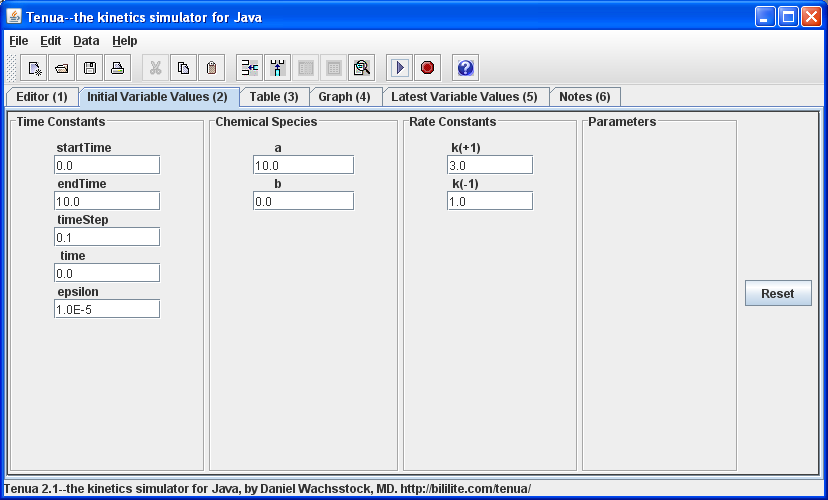Click the magnifying glass toolbar icon

pyautogui.click(x=362, y=68)
